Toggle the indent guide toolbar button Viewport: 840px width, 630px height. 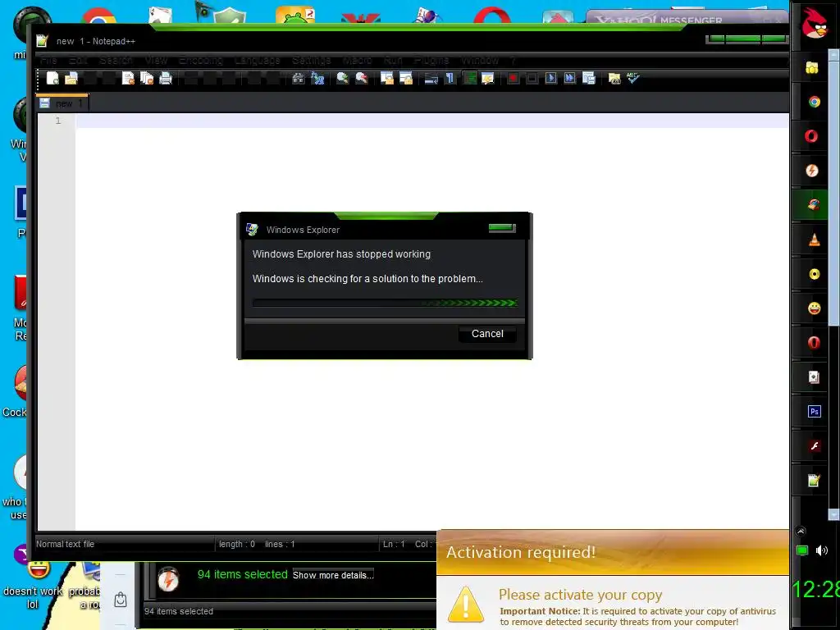469,78
